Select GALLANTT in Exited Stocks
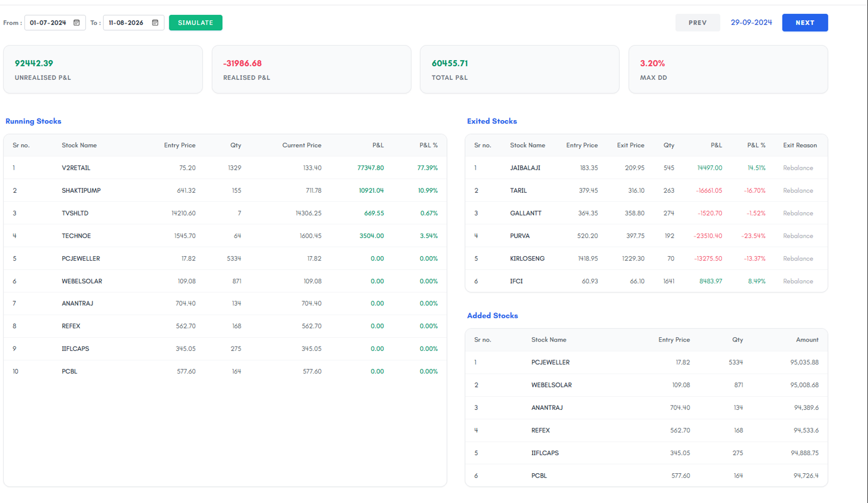 tap(526, 213)
